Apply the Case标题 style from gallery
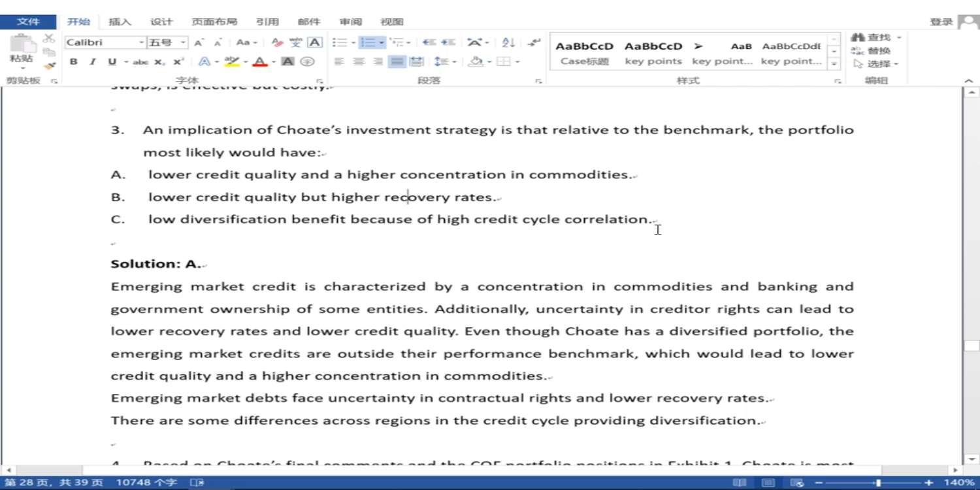 tap(584, 53)
